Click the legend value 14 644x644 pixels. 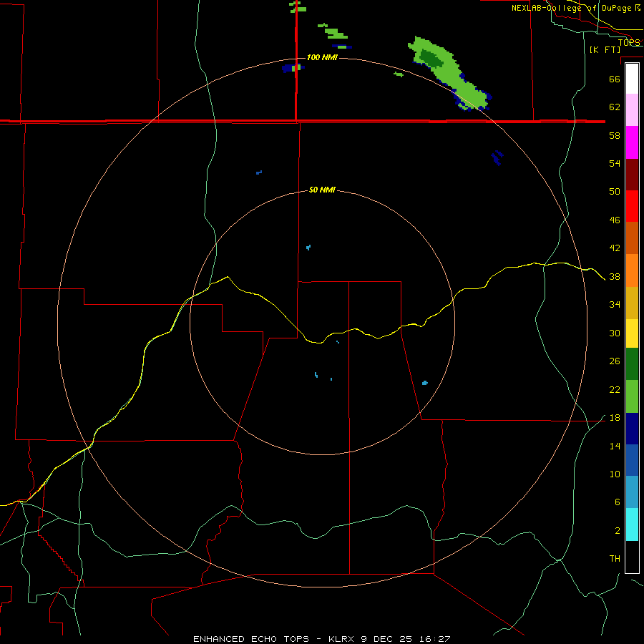pos(615,447)
